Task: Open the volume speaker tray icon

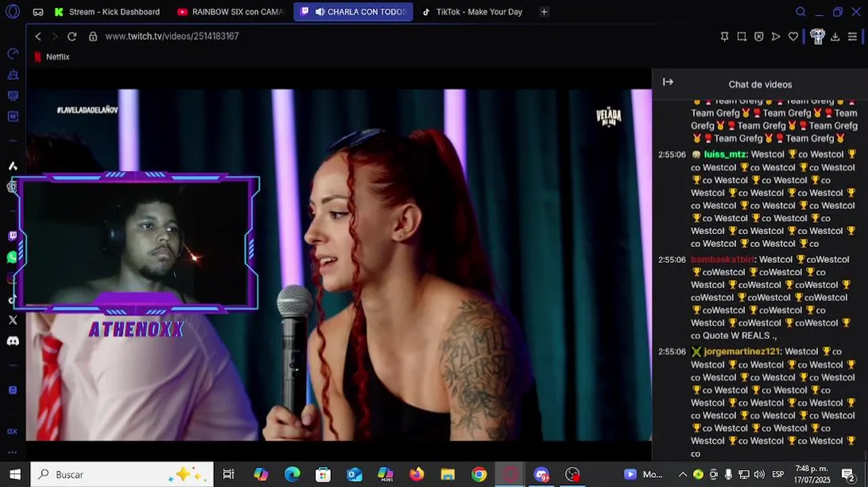Action: (758, 474)
